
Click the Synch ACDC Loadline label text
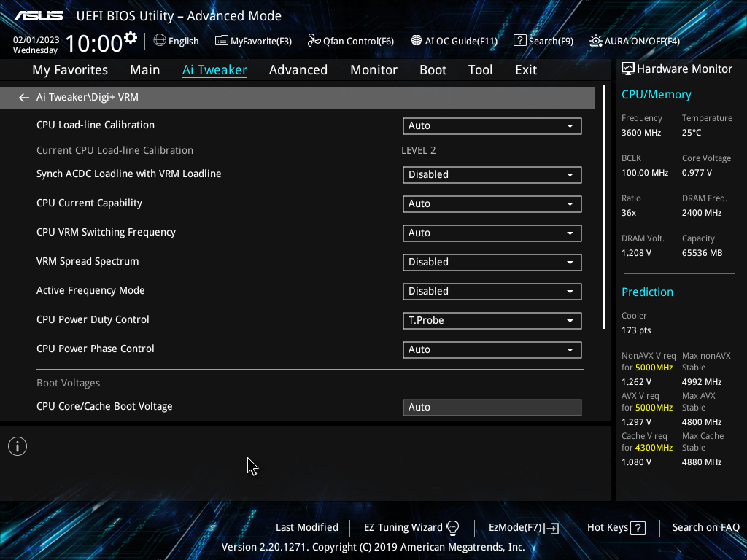point(128,174)
